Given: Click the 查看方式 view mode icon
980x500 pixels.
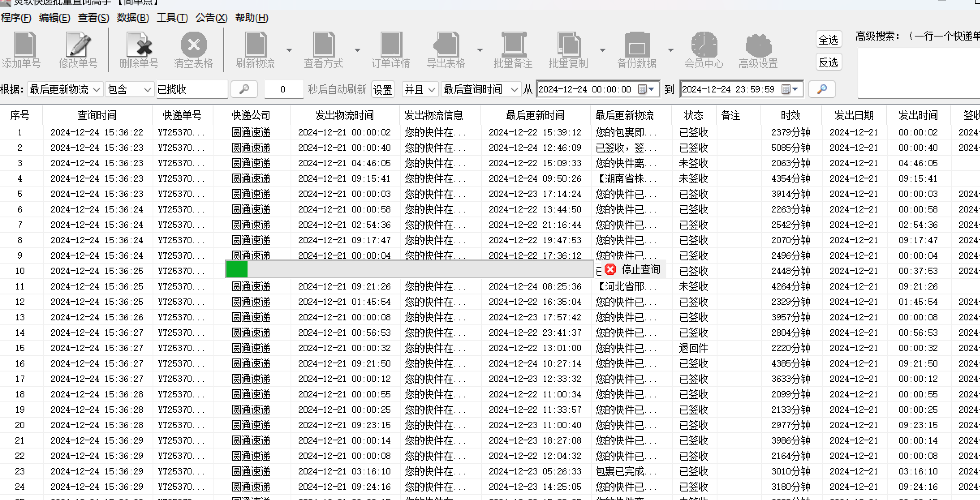Looking at the screenshot, I should [323, 44].
